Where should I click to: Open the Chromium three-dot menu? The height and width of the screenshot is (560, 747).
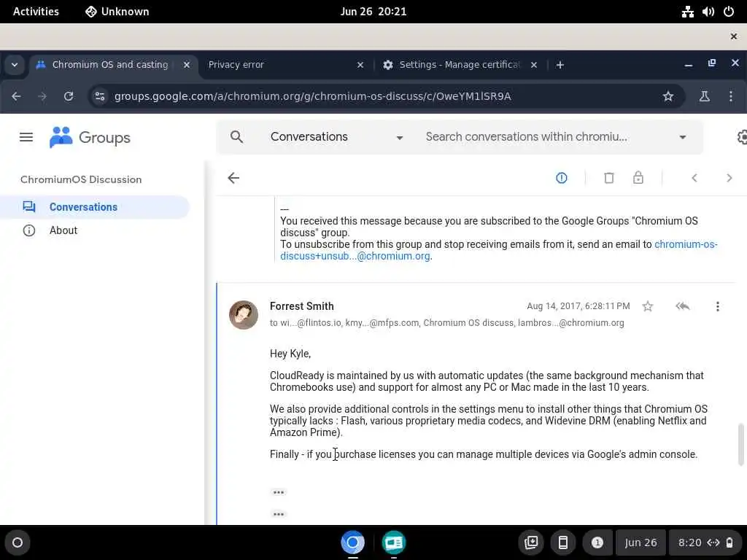click(x=731, y=96)
